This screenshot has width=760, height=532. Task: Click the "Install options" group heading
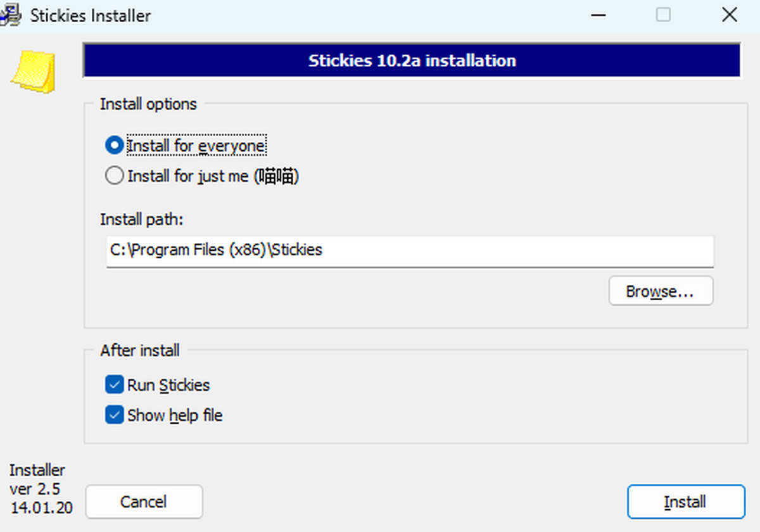coord(148,104)
